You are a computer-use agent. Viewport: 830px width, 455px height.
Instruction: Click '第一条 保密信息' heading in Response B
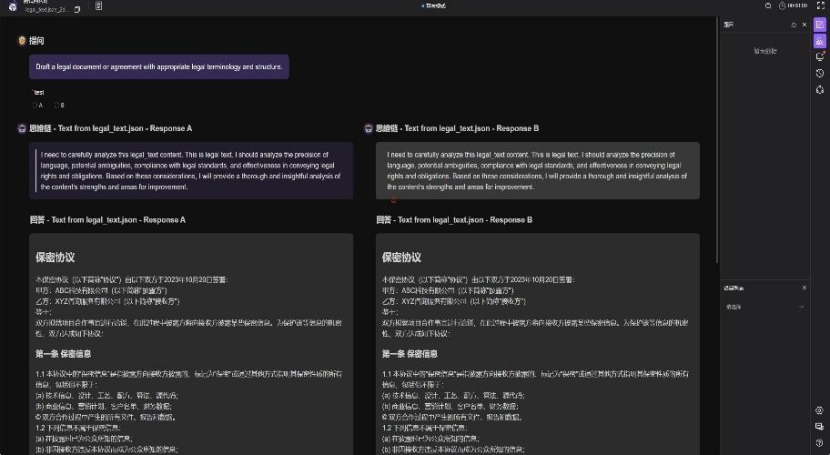(410, 354)
